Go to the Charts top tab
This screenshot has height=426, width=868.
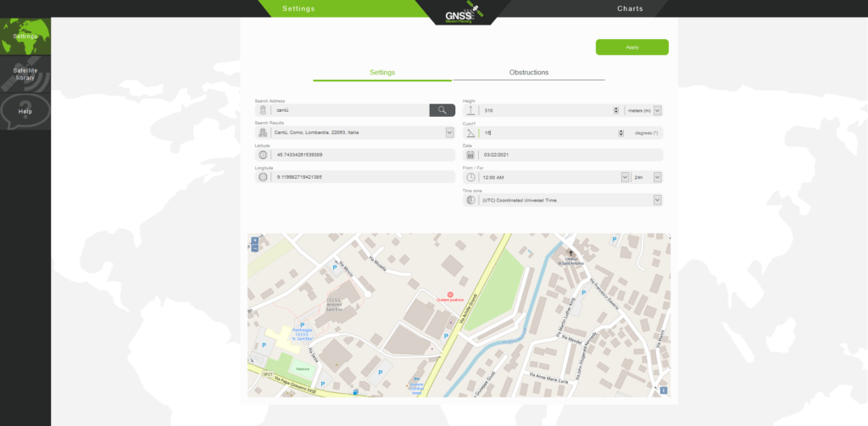tap(630, 8)
